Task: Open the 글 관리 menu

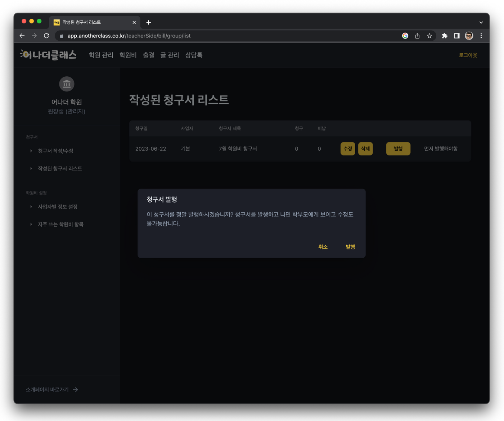Action: [170, 55]
